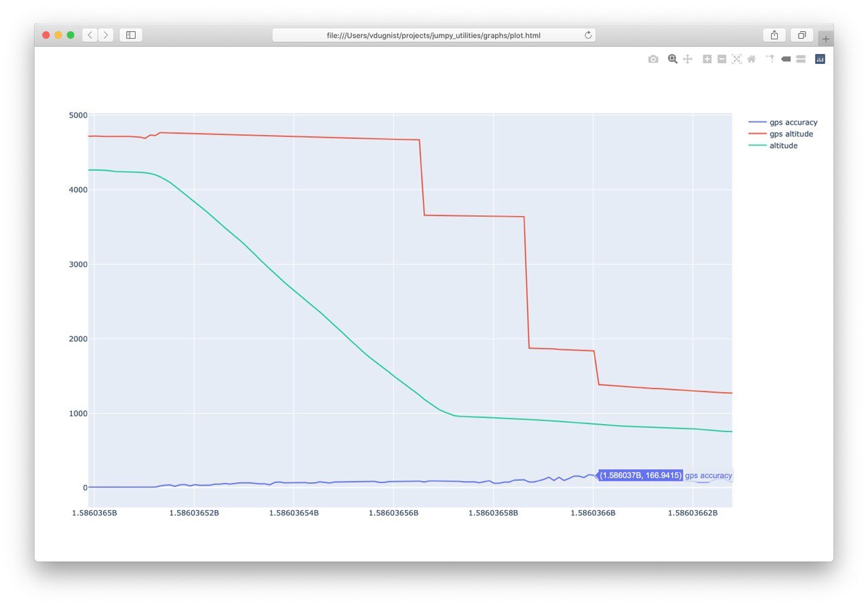Click the Zoom out minus icon
The image size is (868, 607).
click(x=722, y=60)
